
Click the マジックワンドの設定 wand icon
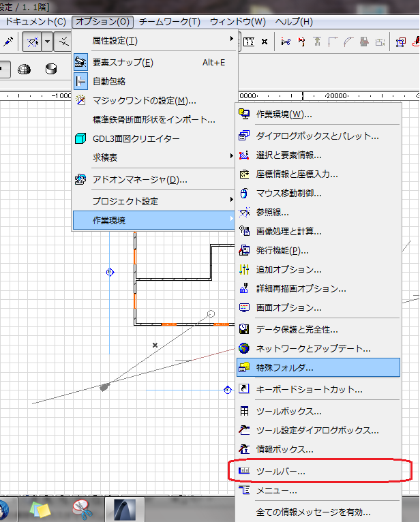[80, 101]
